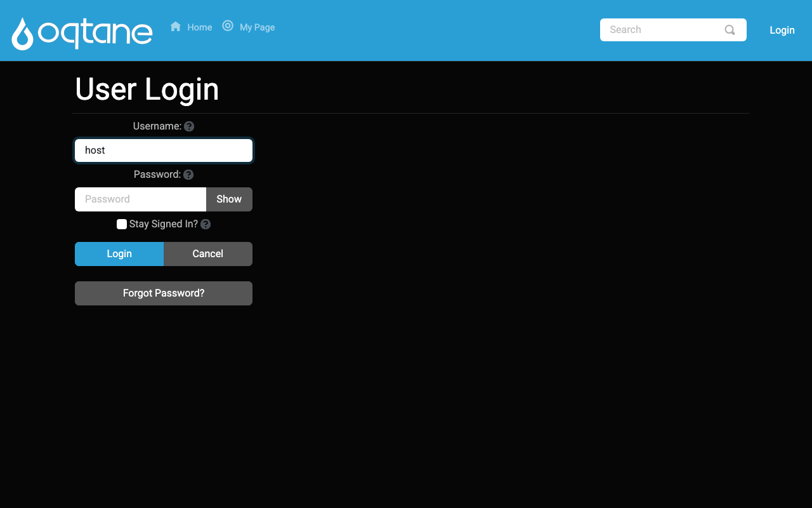Click the My Page target icon
The image size is (812, 508).
(x=228, y=26)
